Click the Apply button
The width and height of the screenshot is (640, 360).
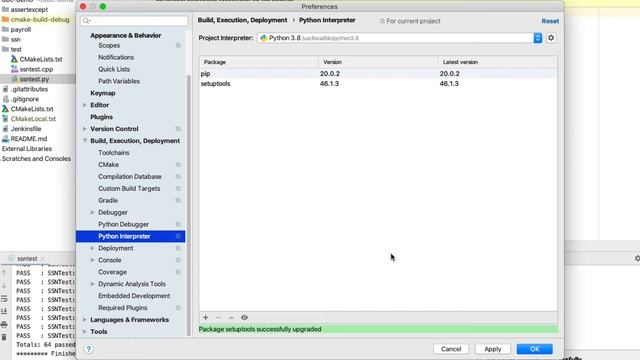tap(493, 349)
